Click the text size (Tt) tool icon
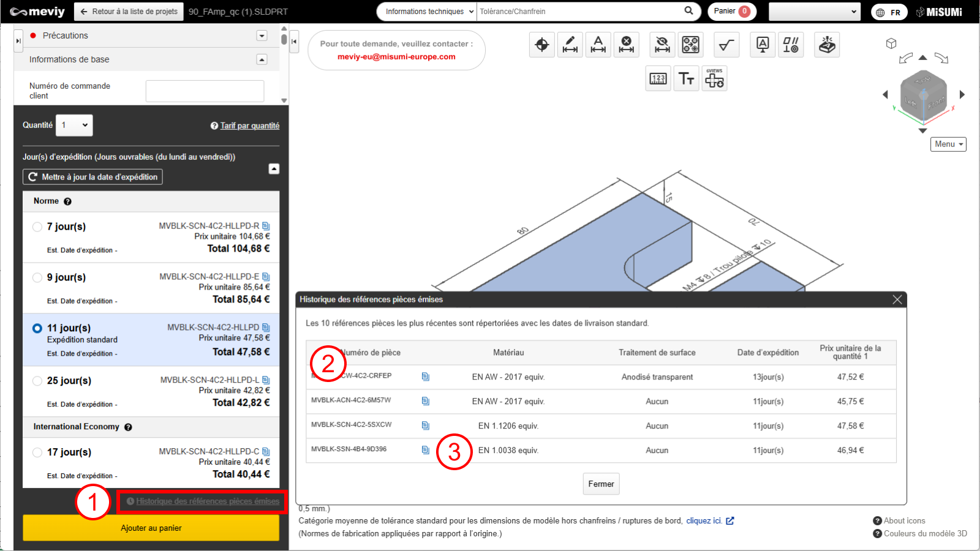Viewport: 980px width, 551px height. coord(686,79)
